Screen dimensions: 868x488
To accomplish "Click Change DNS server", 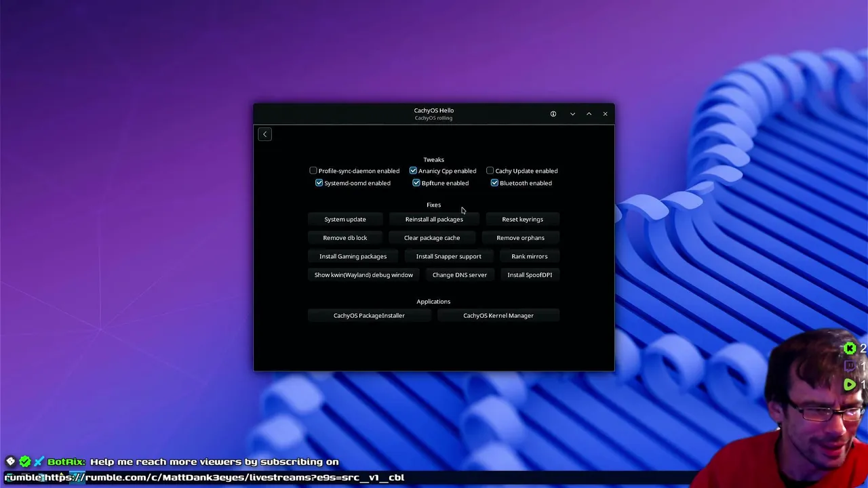I will 460,274.
